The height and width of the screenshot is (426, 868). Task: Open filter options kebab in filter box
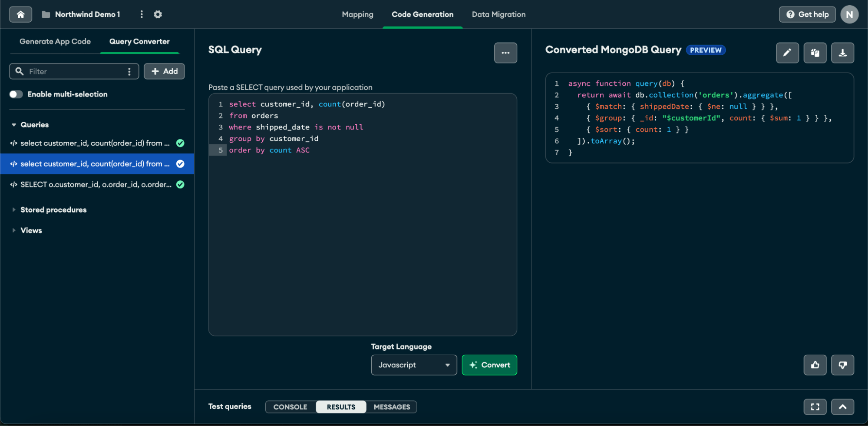(129, 71)
